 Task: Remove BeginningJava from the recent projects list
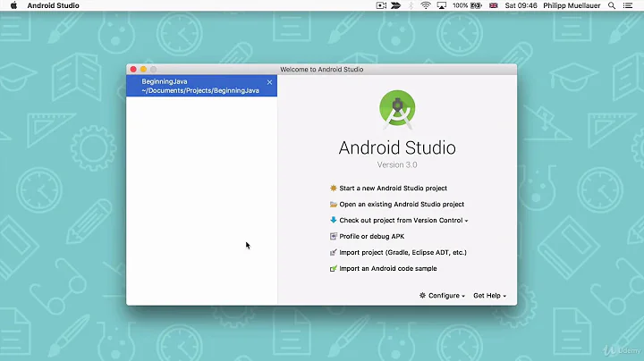pyautogui.click(x=269, y=82)
